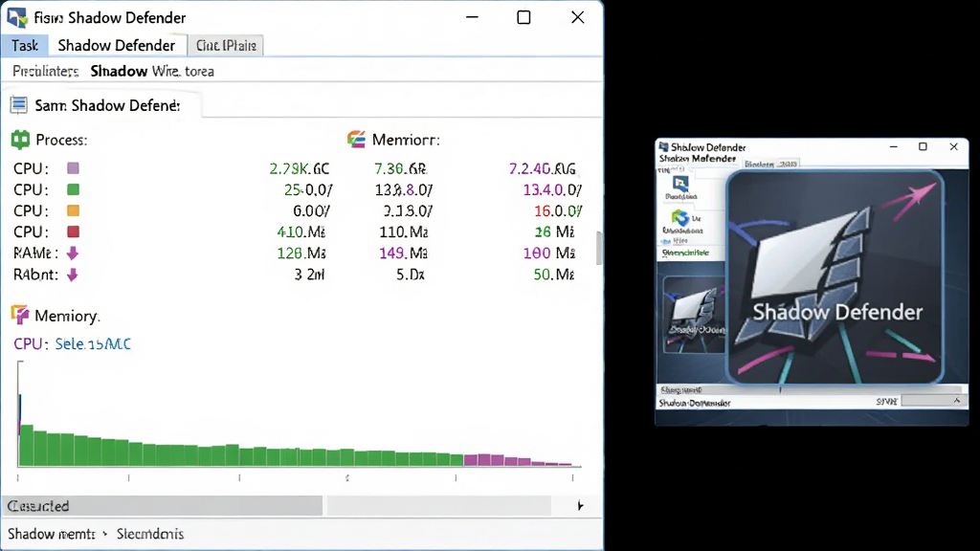Switch to the Shadow Defender tab
This screenshot has width=980, height=551.
116,46
